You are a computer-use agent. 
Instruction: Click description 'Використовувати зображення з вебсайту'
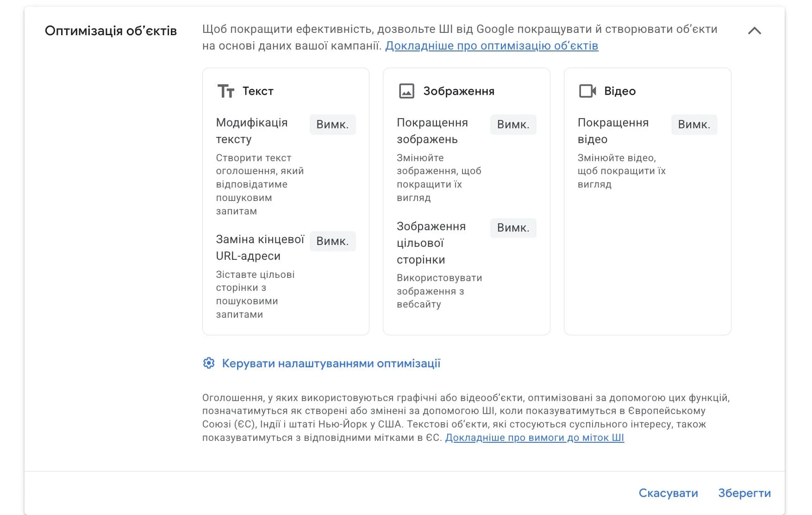coord(439,291)
